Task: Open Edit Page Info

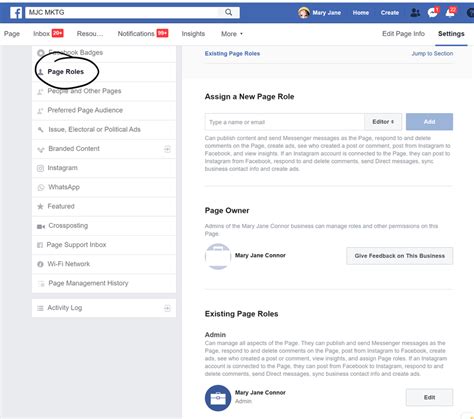Action: pyautogui.click(x=403, y=34)
